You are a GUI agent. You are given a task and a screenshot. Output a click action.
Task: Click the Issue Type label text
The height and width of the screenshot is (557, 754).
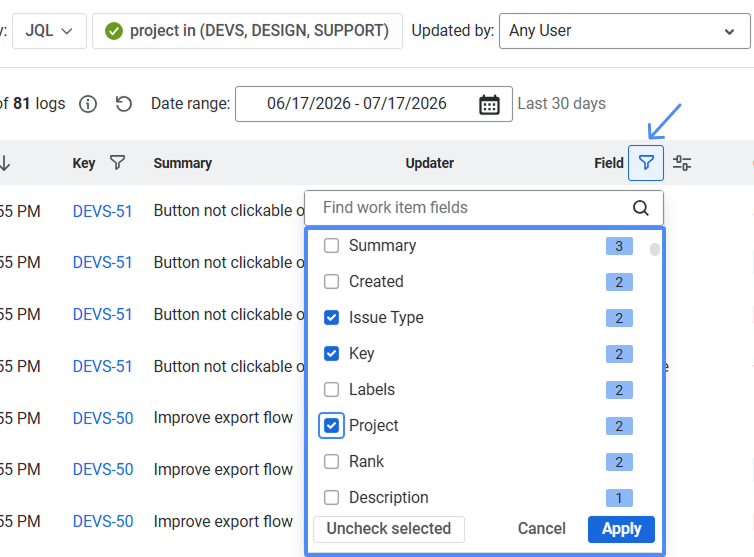click(386, 318)
